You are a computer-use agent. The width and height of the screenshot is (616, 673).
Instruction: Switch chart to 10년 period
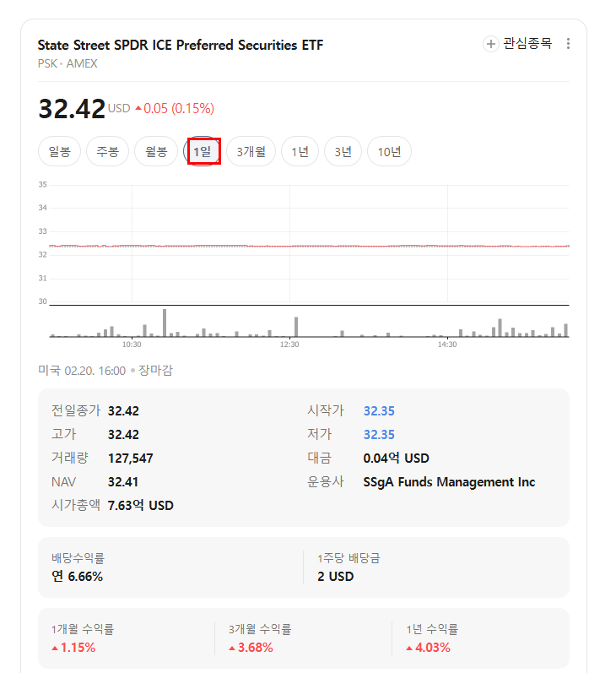(389, 151)
